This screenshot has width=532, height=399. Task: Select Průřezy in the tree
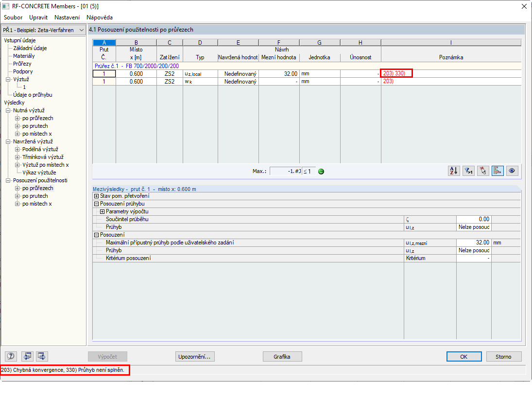[22, 64]
